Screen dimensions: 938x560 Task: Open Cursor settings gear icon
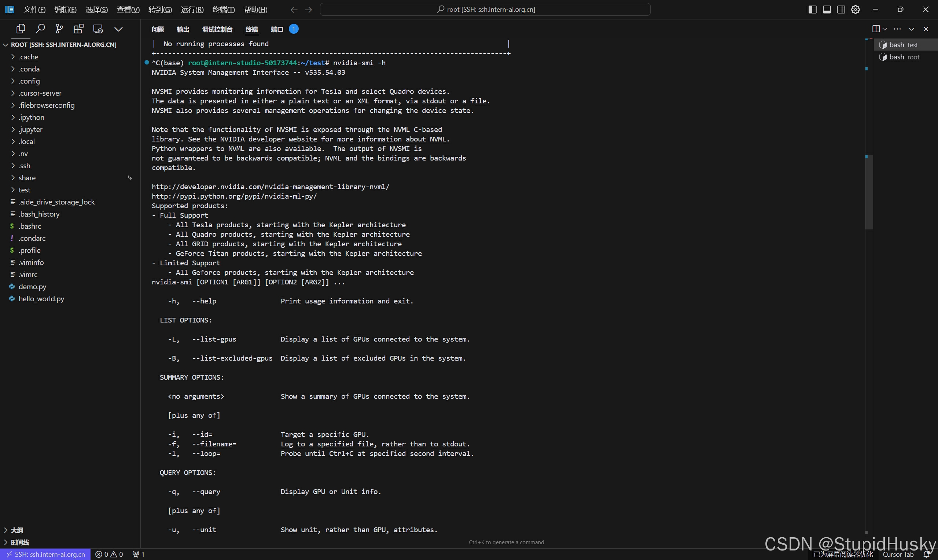(856, 10)
